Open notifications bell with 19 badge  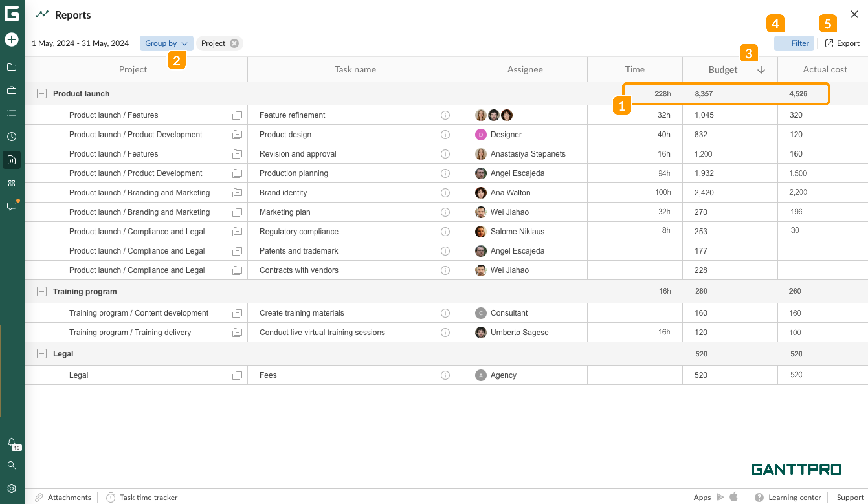point(12,443)
